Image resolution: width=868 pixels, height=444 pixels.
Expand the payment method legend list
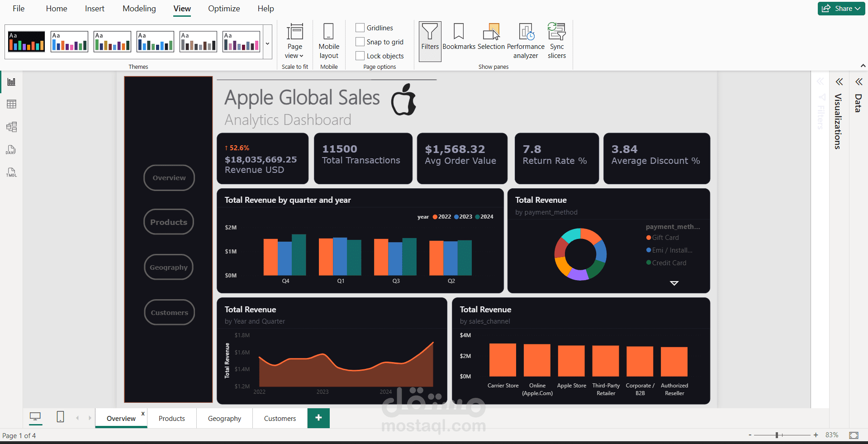point(674,283)
